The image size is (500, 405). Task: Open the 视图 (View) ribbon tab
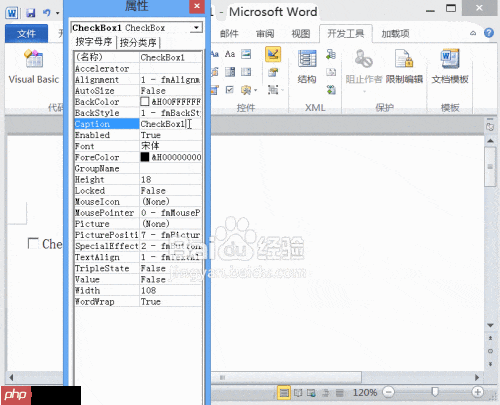[x=301, y=34]
